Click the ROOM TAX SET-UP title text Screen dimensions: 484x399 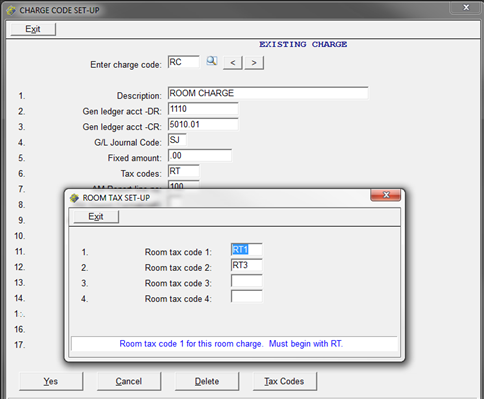116,198
